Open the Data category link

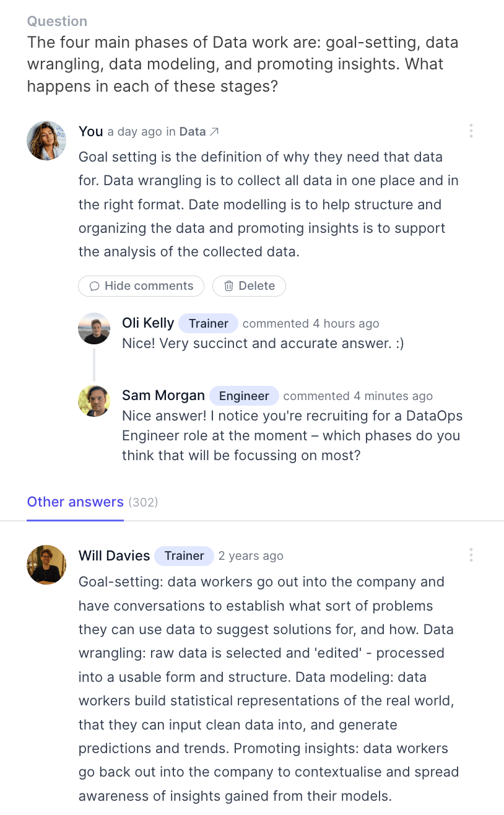pos(193,131)
